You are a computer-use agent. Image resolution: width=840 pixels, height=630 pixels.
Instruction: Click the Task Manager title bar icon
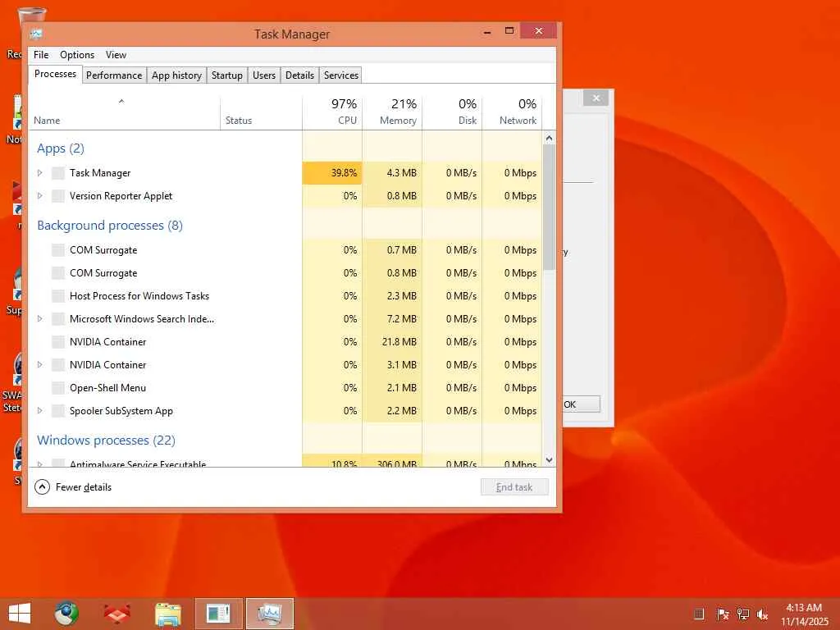(36, 34)
